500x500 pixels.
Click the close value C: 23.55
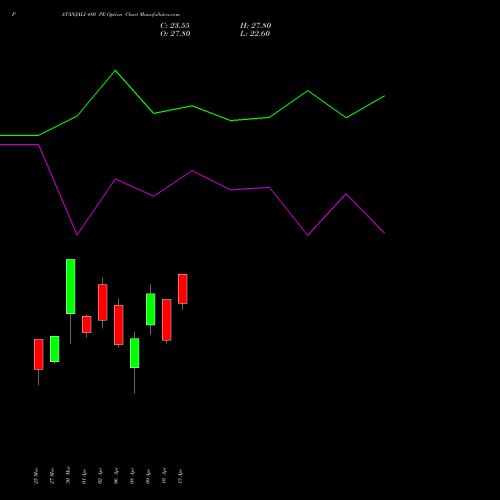pyautogui.click(x=175, y=26)
